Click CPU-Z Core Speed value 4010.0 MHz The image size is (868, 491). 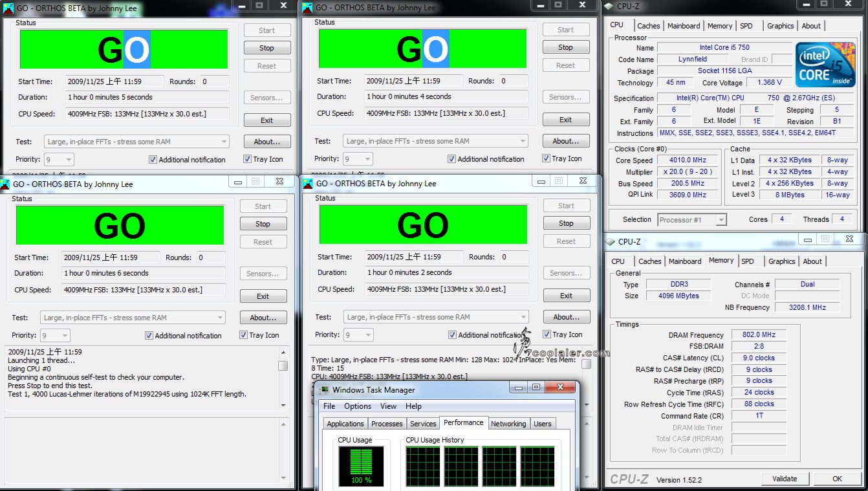(x=688, y=160)
